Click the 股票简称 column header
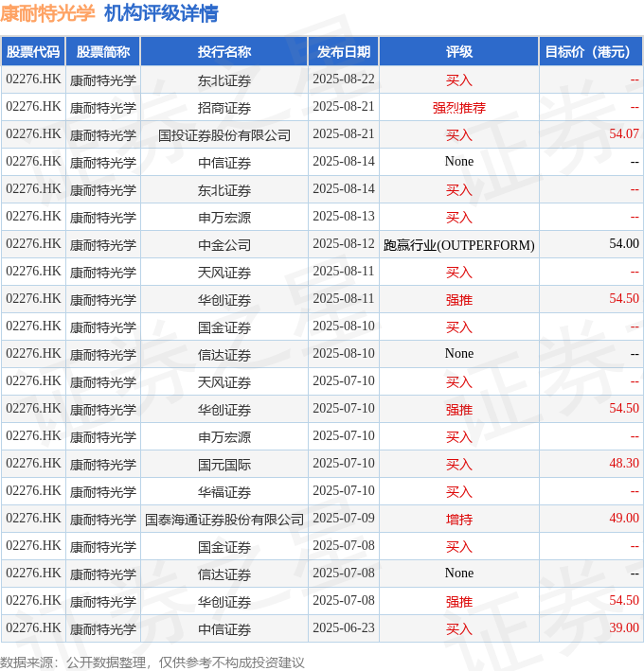This screenshot has height=671, width=644. click(103, 52)
